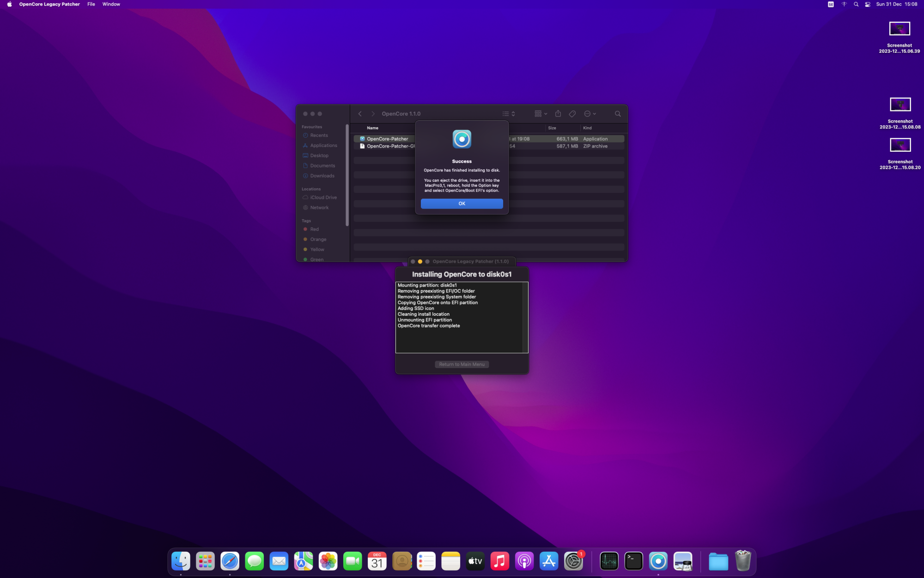Open the grouping options dropdown in Finder

539,114
